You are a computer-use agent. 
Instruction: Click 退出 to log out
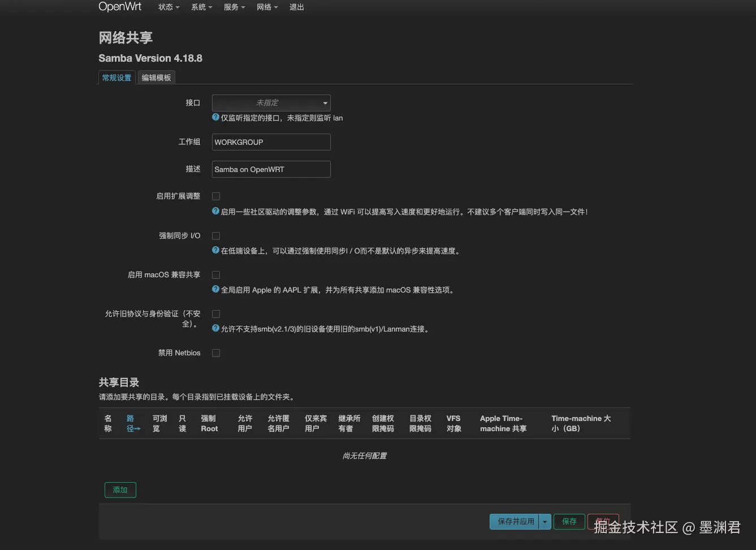[297, 7]
